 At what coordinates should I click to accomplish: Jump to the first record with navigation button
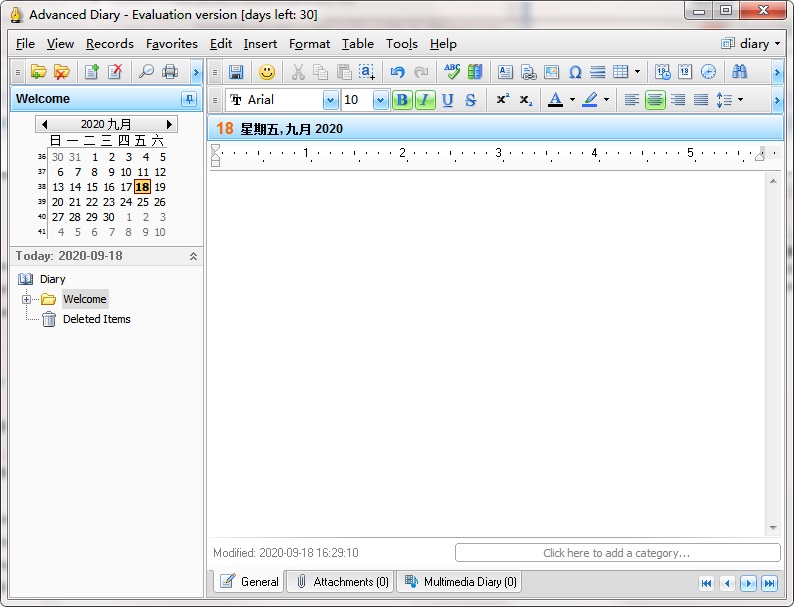coord(706,584)
